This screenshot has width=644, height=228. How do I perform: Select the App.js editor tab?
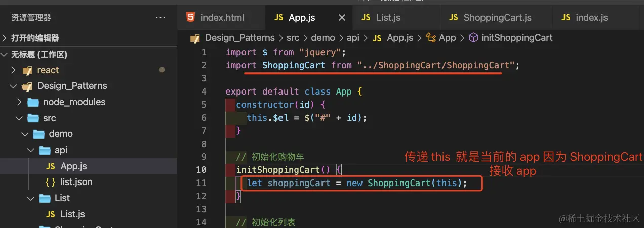[x=302, y=18]
